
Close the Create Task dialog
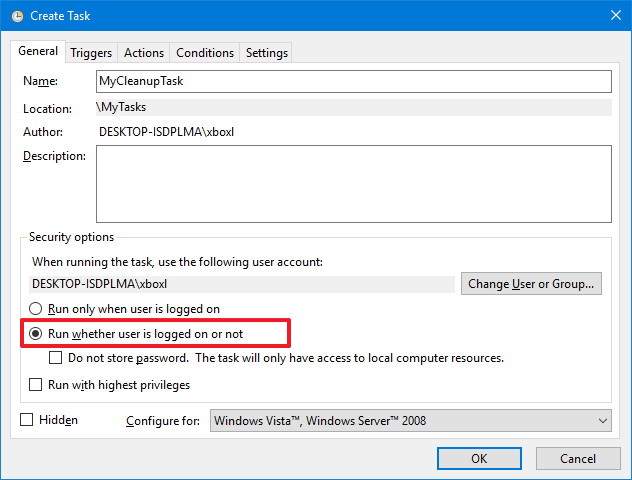click(611, 15)
